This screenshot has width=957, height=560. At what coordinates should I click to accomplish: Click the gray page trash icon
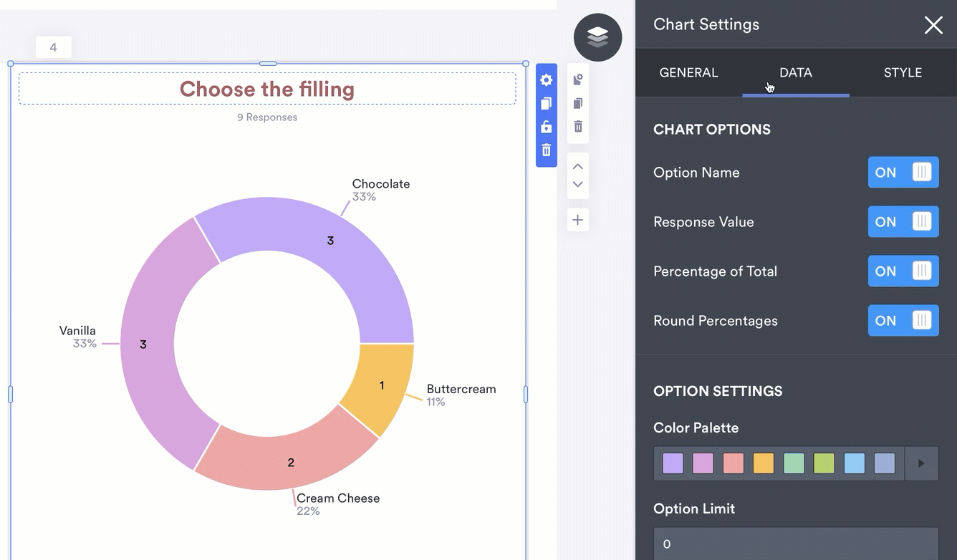(x=578, y=127)
